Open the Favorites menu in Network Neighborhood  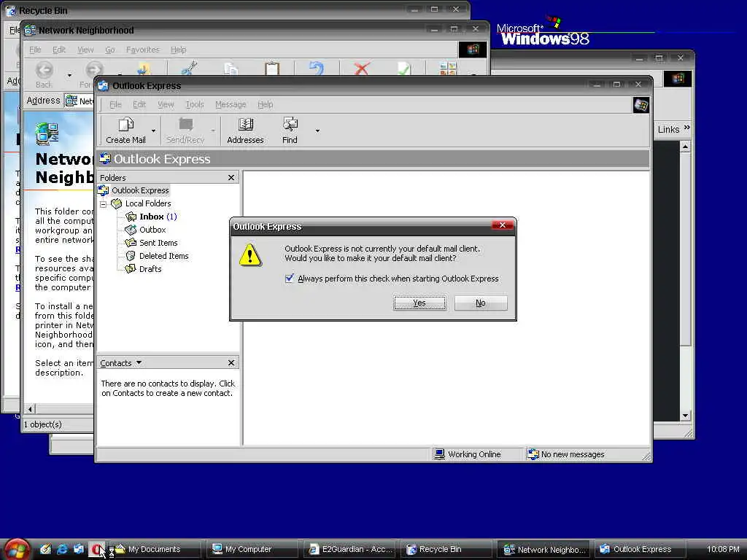142,50
